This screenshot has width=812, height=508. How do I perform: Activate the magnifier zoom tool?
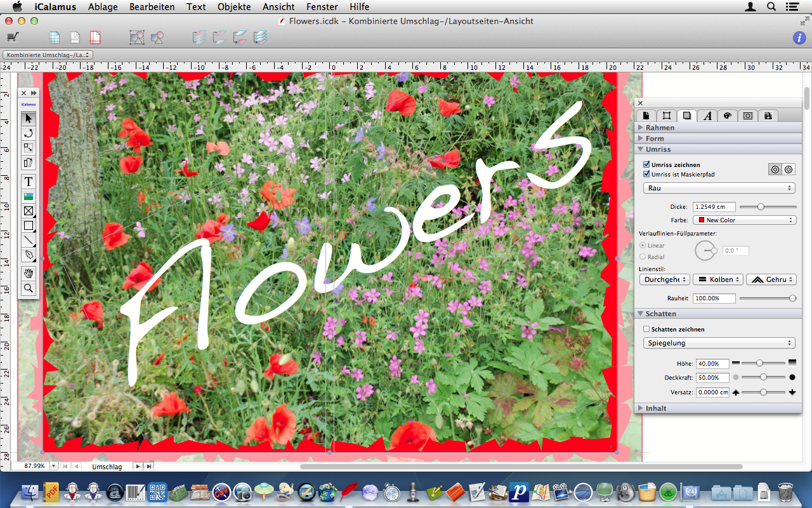click(29, 288)
